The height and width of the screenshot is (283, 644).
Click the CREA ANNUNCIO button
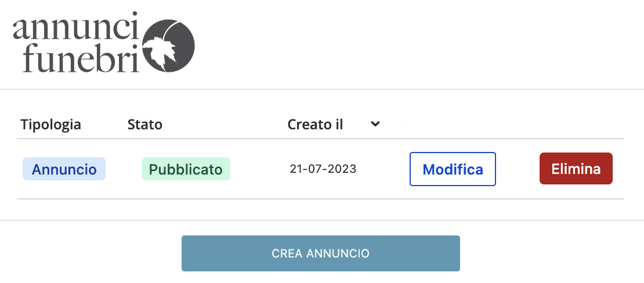pyautogui.click(x=320, y=253)
